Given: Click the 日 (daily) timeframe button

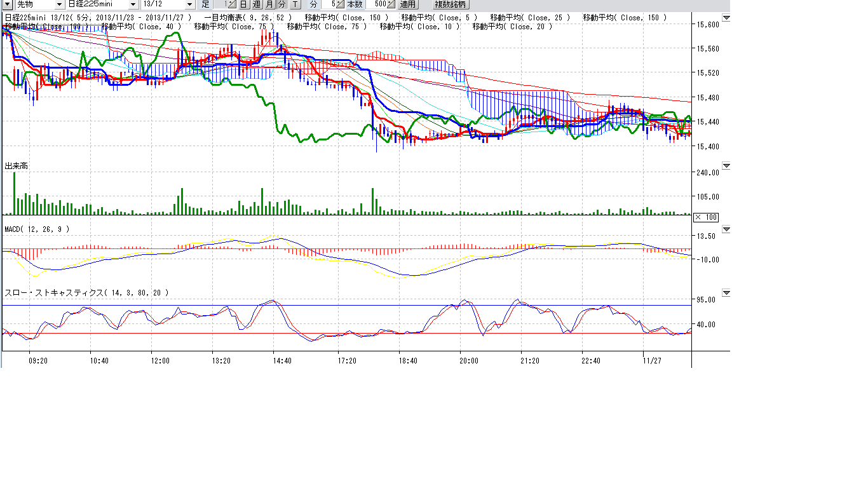Looking at the screenshot, I should tap(243, 4).
